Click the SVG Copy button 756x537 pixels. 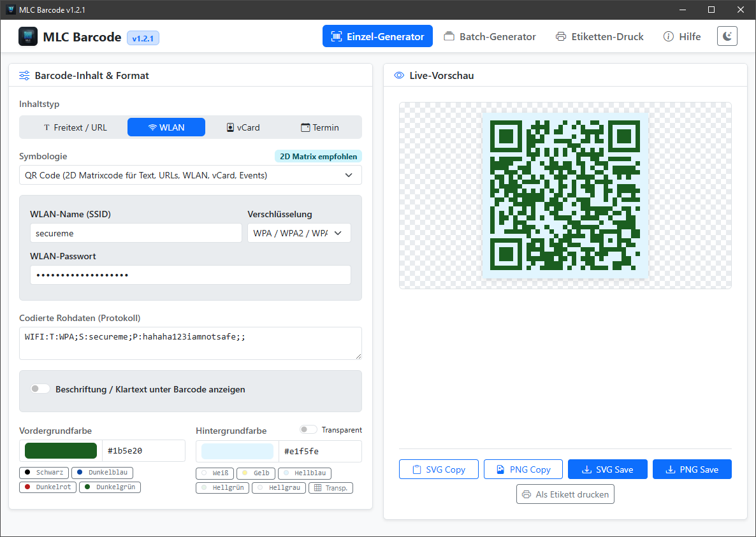point(439,469)
